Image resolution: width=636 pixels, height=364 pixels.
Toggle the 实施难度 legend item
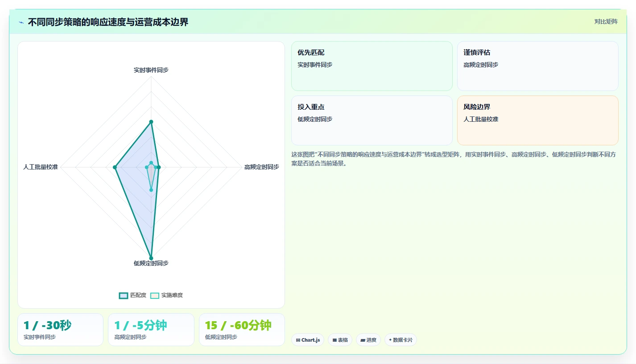[x=166, y=295]
